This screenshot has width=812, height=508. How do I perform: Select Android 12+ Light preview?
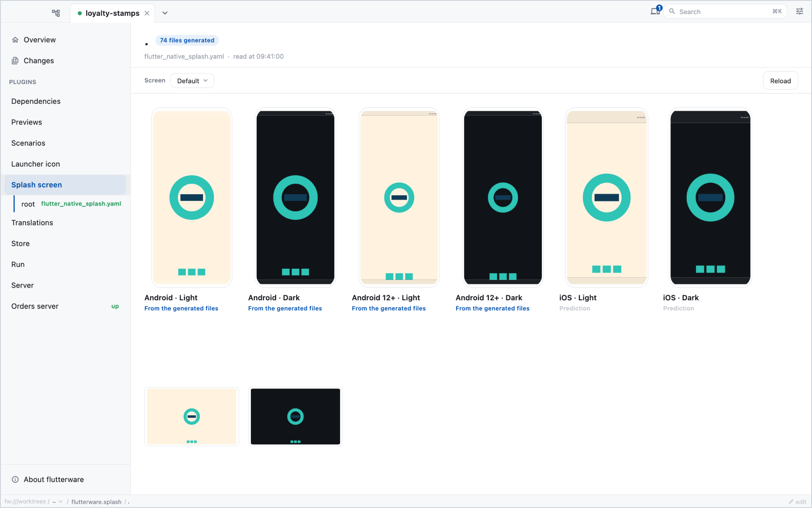pyautogui.click(x=399, y=197)
